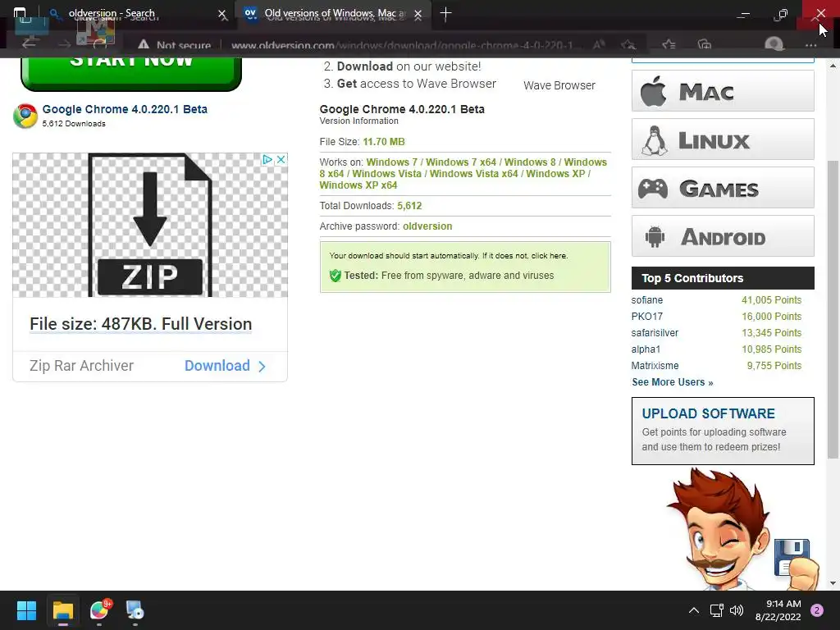Click the Read aloud icon in address bar
The height and width of the screenshot is (630, 840).
click(599, 45)
